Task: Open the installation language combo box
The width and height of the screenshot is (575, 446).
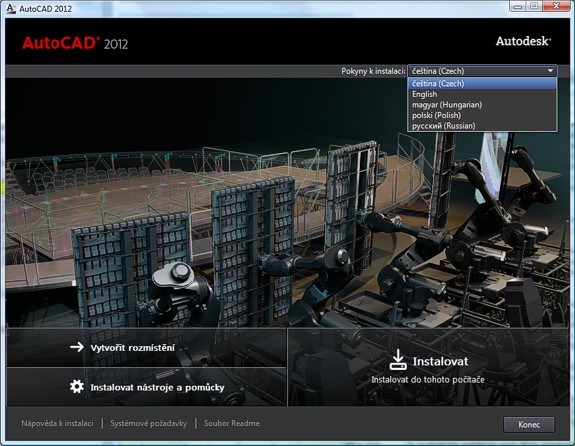Action: tap(482, 71)
